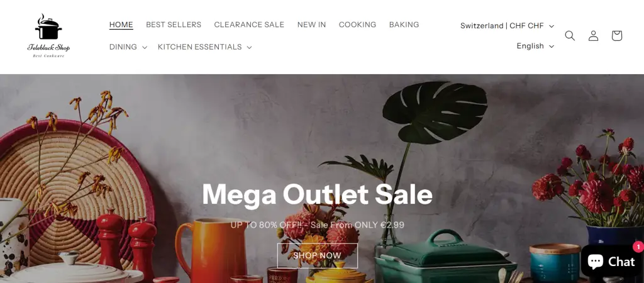Open the search magnifier icon
644x283 pixels.
click(570, 36)
